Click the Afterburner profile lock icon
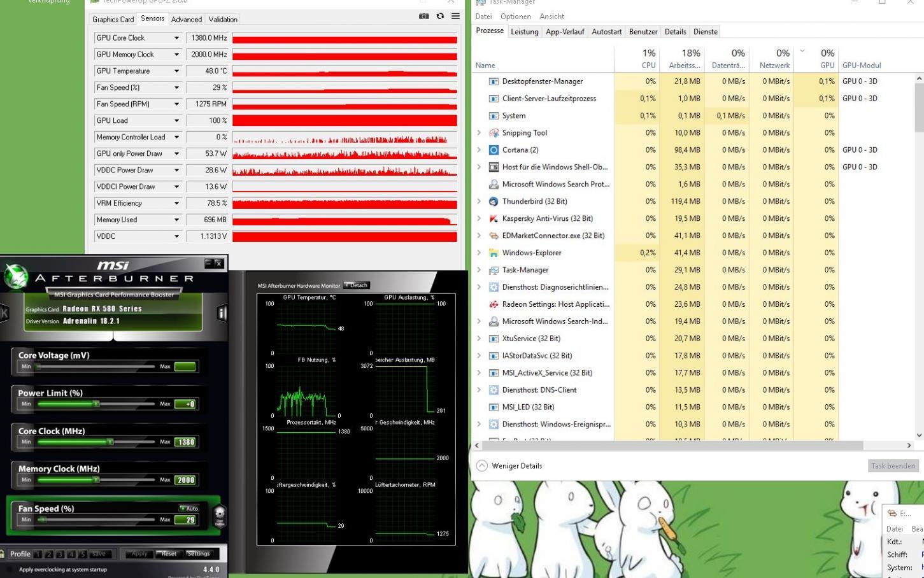 (3, 554)
